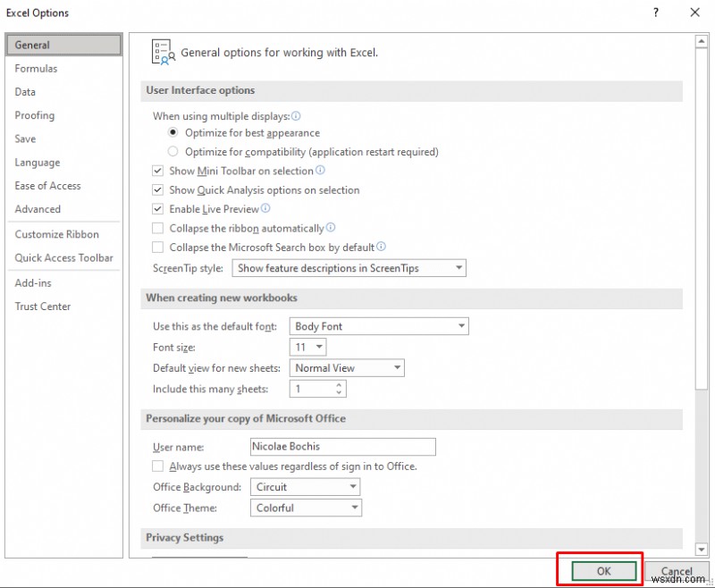Open Default view for new sheets dropdown
The height and width of the screenshot is (588, 715).
[347, 367]
